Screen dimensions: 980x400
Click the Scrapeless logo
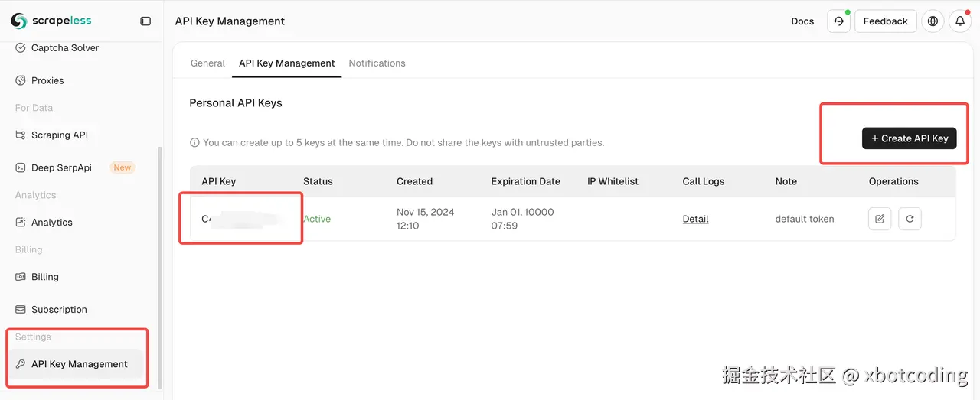point(51,21)
